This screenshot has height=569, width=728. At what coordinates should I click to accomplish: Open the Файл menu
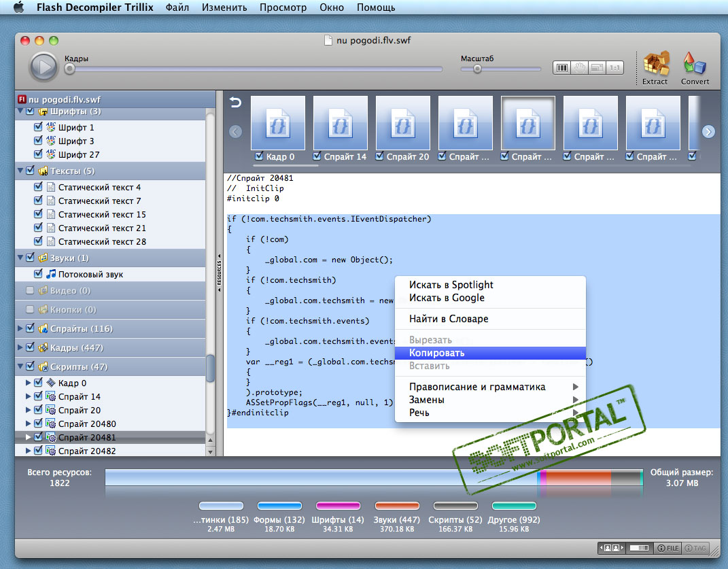[177, 7]
